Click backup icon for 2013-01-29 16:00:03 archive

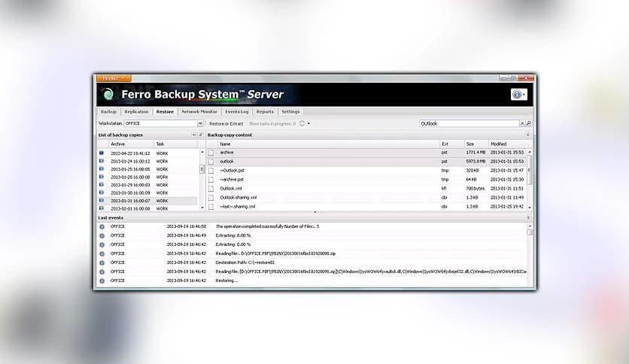click(102, 185)
